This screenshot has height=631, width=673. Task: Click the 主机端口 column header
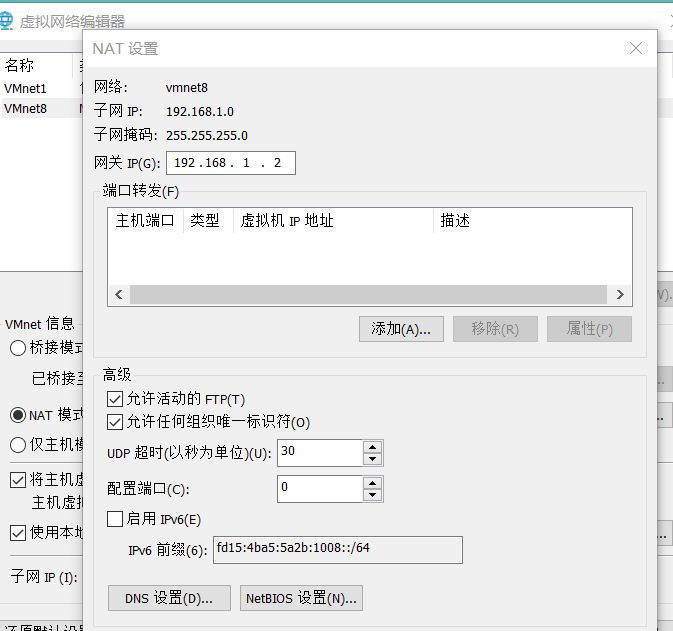pyautogui.click(x=145, y=221)
